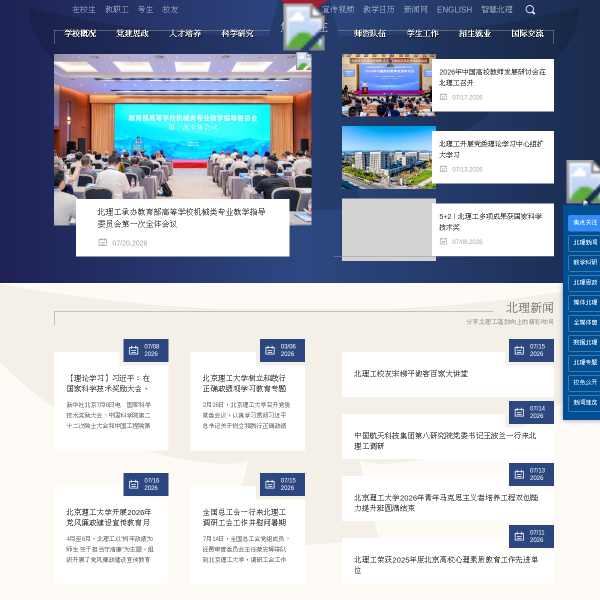Screen dimensions: 600x600
Task: Click summary text starting 7月14日，全国总工会
Action: [x=245, y=549]
